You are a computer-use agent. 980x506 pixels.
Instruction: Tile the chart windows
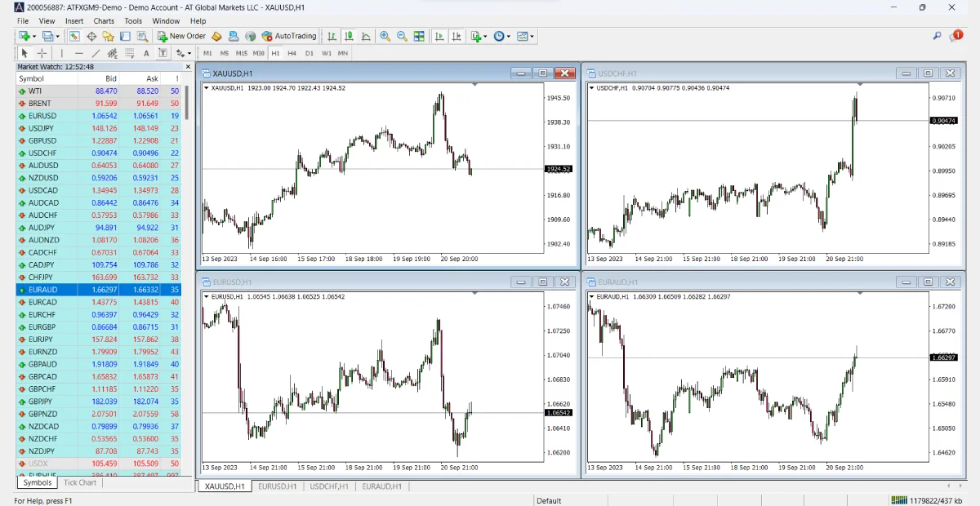tap(420, 36)
